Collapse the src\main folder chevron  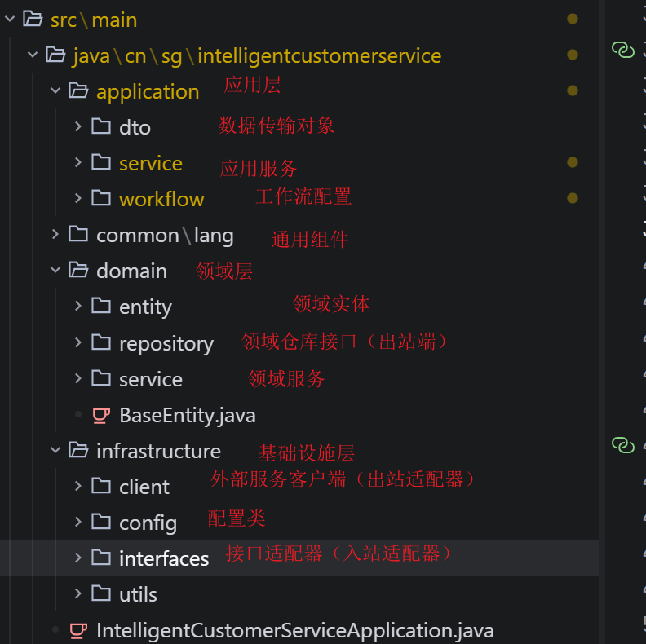[x=10, y=19]
